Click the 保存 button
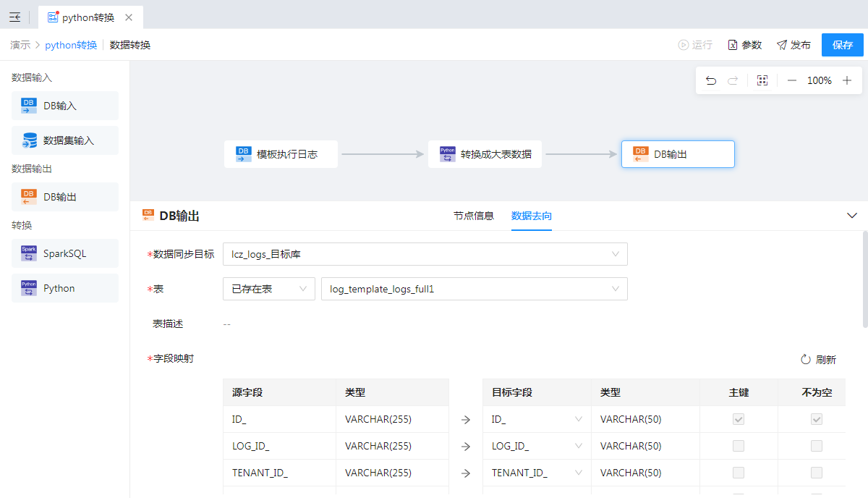Screen dimensions: 868x498 [x=842, y=45]
